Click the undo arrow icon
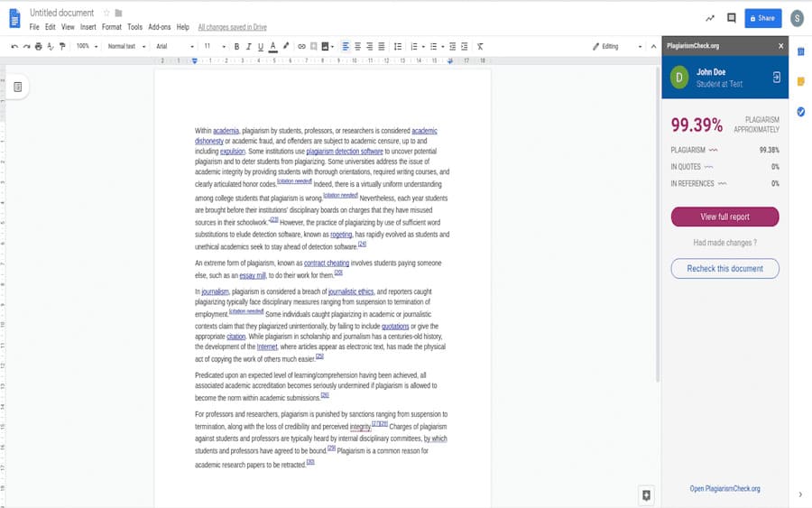 coord(14,46)
